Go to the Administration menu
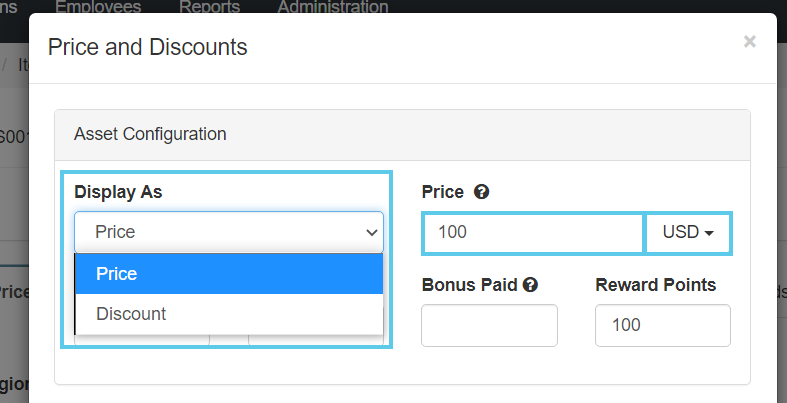This screenshot has width=787, height=403. pyautogui.click(x=332, y=7)
